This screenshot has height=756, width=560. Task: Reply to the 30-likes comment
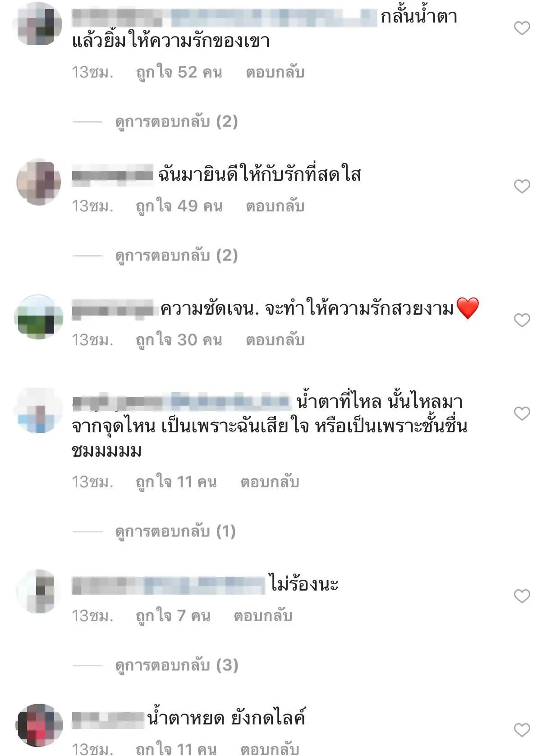coord(275,340)
